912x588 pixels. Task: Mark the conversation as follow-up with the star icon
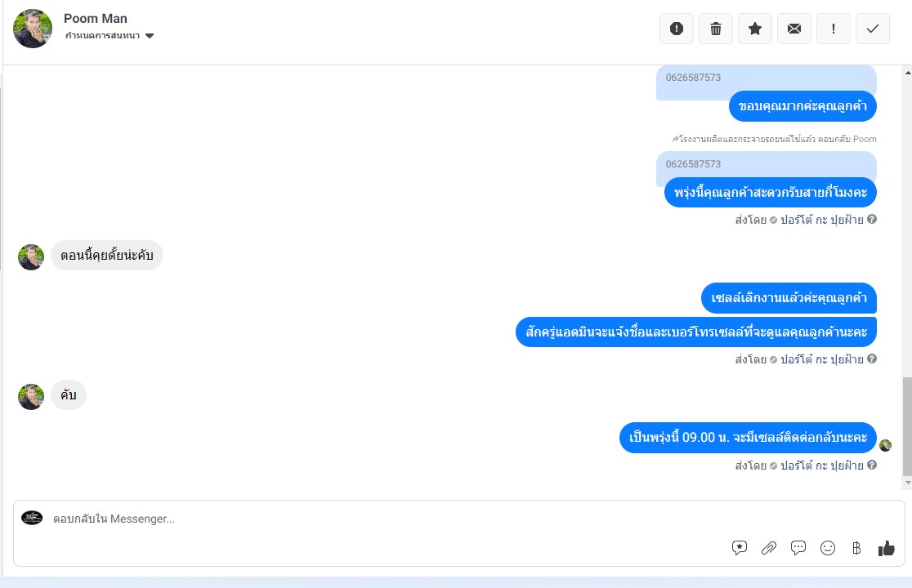[x=755, y=29]
